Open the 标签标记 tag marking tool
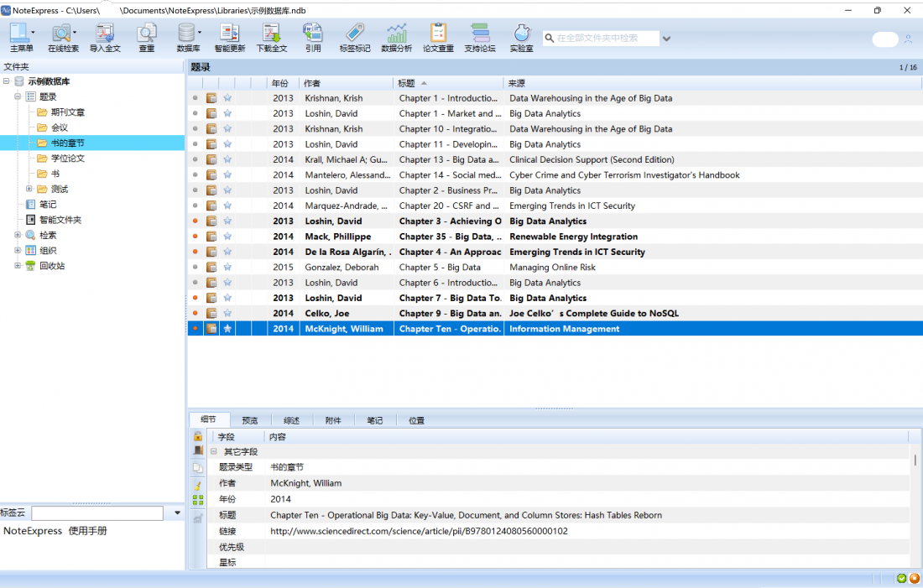The image size is (923, 588). click(x=355, y=38)
